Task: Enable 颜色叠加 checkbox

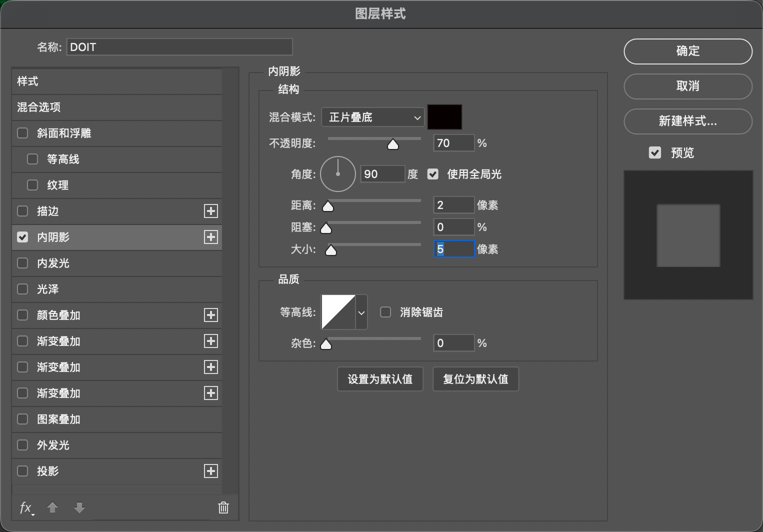Action: [x=22, y=315]
